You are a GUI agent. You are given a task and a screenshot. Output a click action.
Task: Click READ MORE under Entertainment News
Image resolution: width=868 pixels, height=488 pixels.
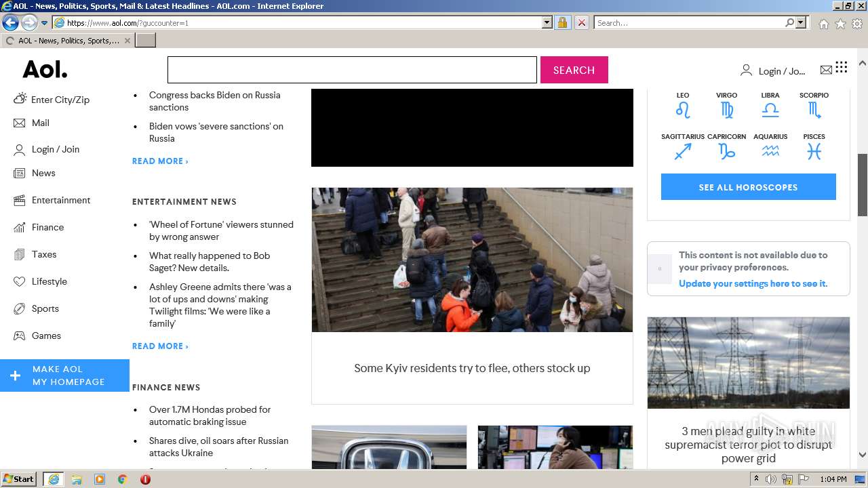click(160, 346)
